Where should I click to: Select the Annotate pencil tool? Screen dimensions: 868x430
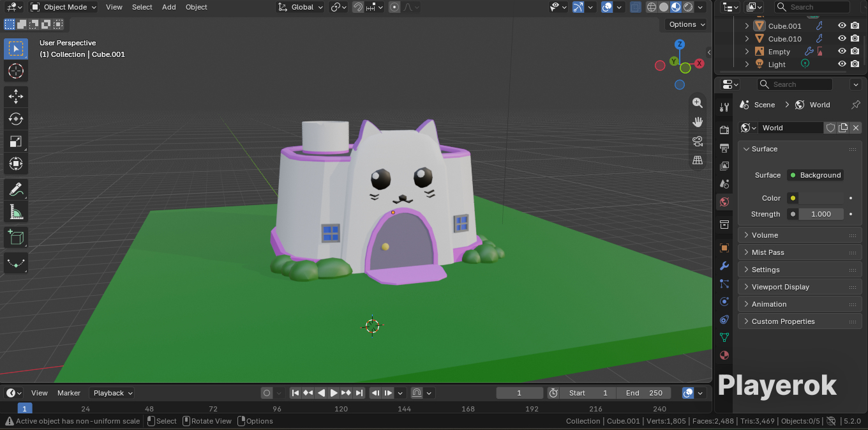tap(16, 190)
